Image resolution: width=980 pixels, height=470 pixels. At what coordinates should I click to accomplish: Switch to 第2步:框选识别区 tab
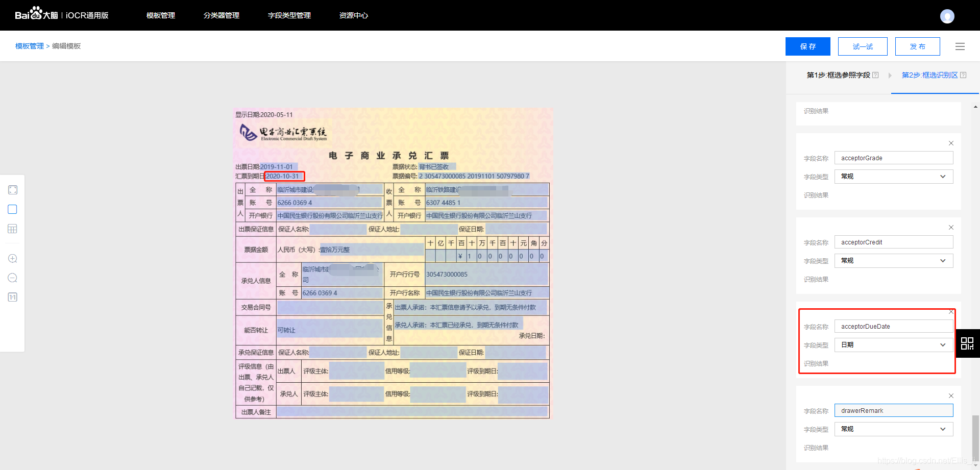click(x=930, y=75)
